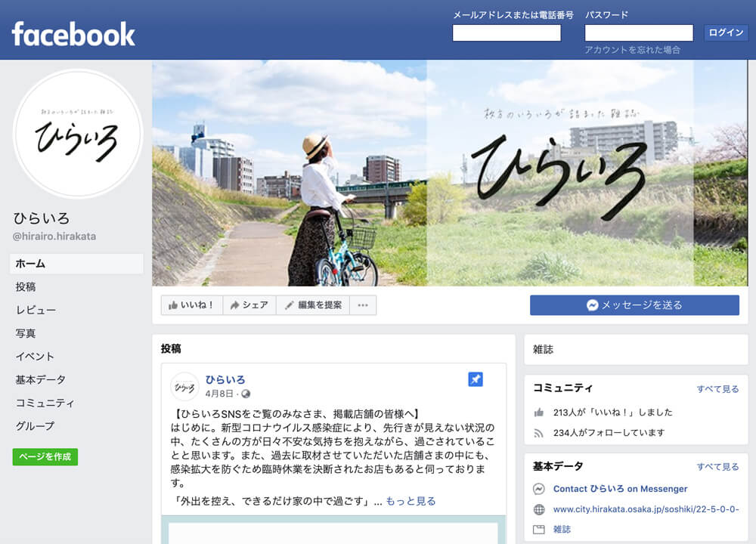
Task: Send a message with メッセージを送る
Action: tap(634, 305)
